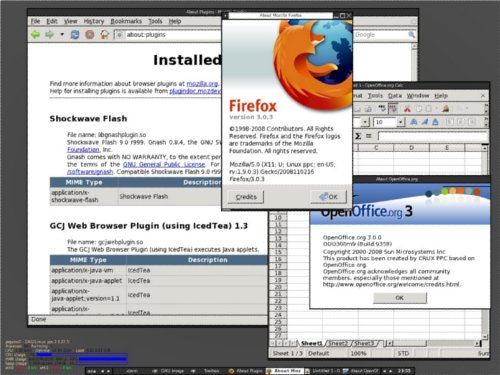The width and height of the screenshot is (500, 375).
Task: Click the Align Left icon in Calc
Action: (449, 122)
